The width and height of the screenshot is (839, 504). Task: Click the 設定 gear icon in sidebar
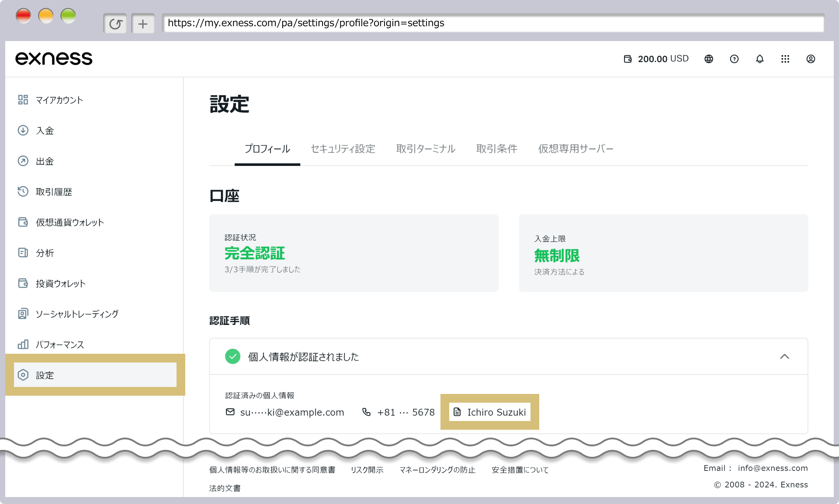pyautogui.click(x=23, y=375)
